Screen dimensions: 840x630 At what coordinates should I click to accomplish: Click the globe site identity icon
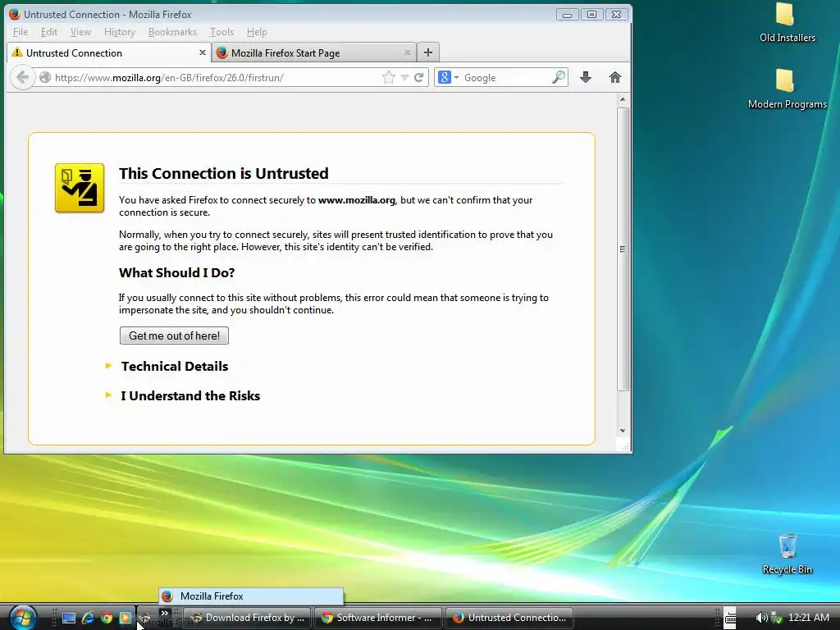(x=45, y=78)
